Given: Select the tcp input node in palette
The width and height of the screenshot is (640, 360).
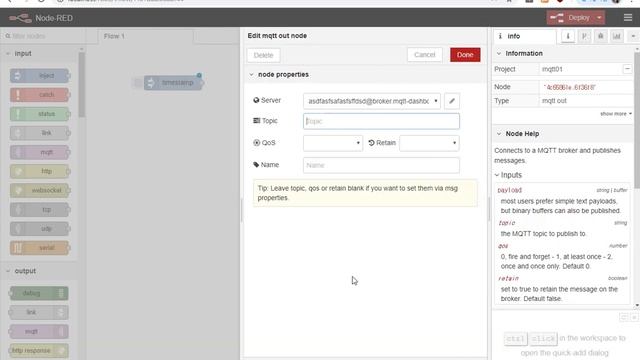Looking at the screenshot, I should tap(40, 209).
